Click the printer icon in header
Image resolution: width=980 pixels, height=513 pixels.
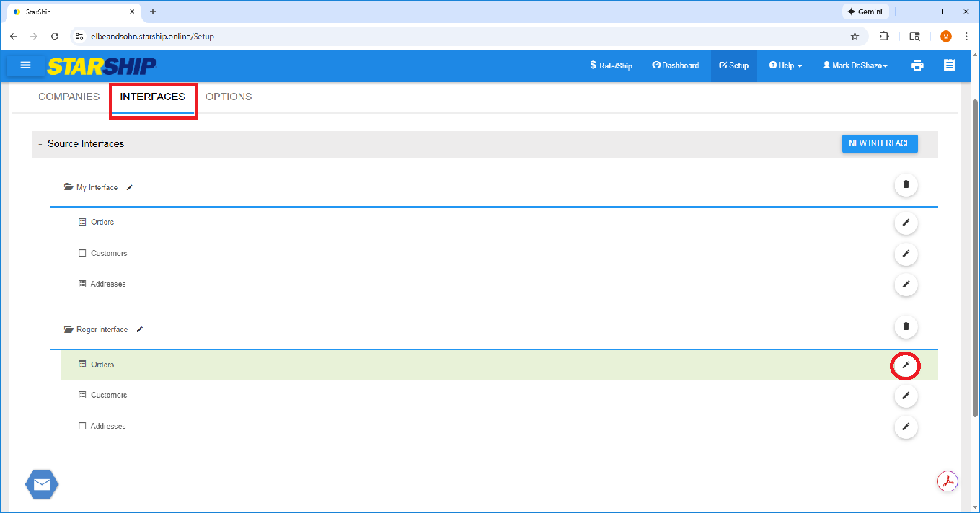pos(917,66)
